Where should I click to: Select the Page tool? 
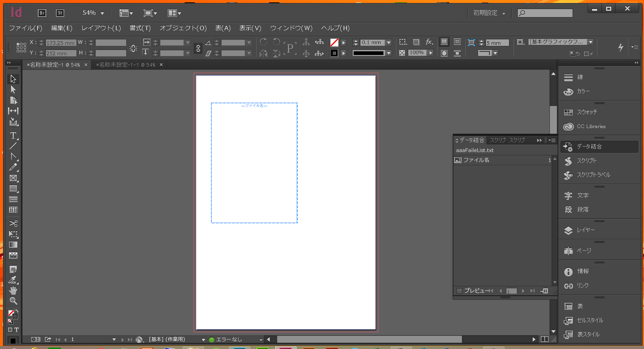(x=13, y=100)
